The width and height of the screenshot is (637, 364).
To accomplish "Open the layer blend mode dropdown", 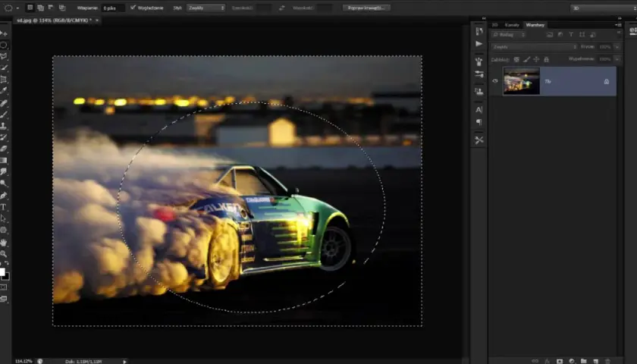I will pyautogui.click(x=534, y=47).
